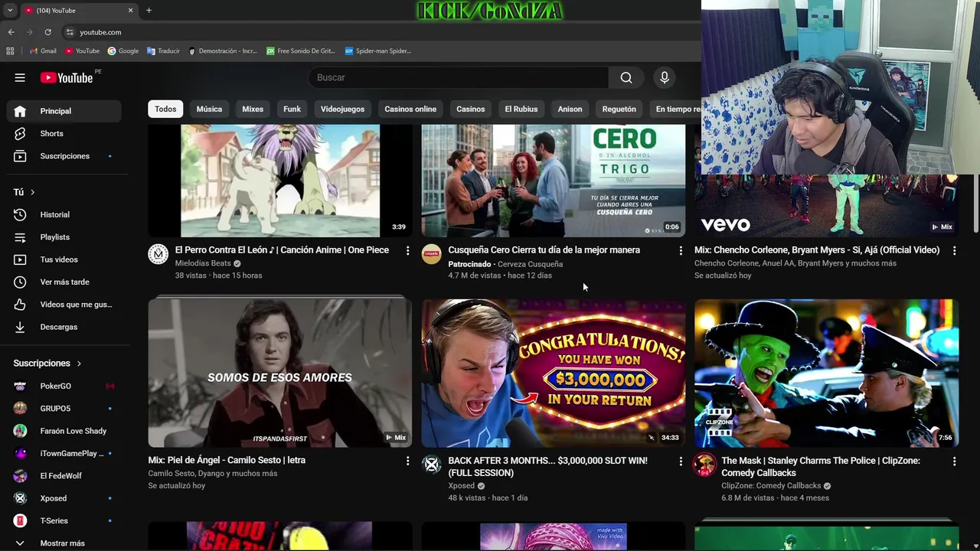This screenshot has width=980, height=551.
Task: Select the Música filter chip
Action: pos(209,109)
